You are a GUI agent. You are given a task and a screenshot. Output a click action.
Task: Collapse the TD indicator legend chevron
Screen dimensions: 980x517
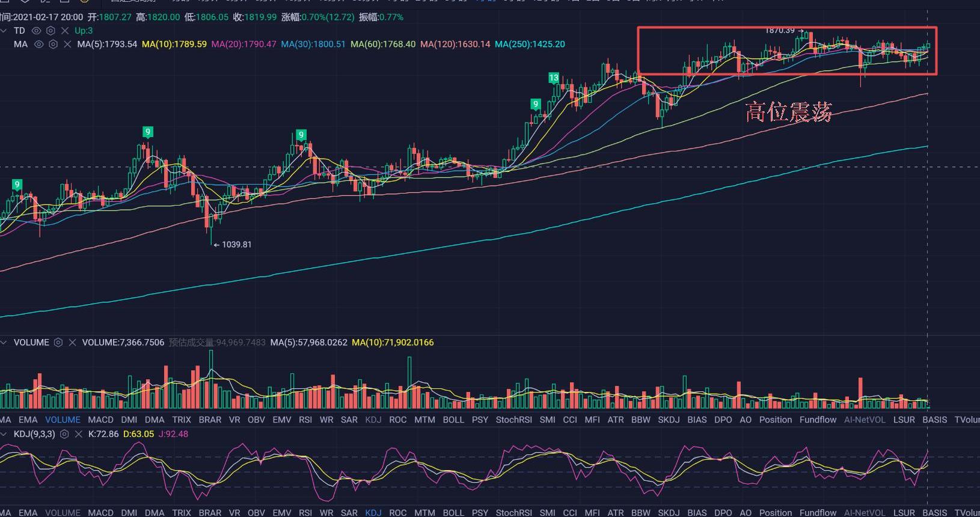pyautogui.click(x=4, y=31)
